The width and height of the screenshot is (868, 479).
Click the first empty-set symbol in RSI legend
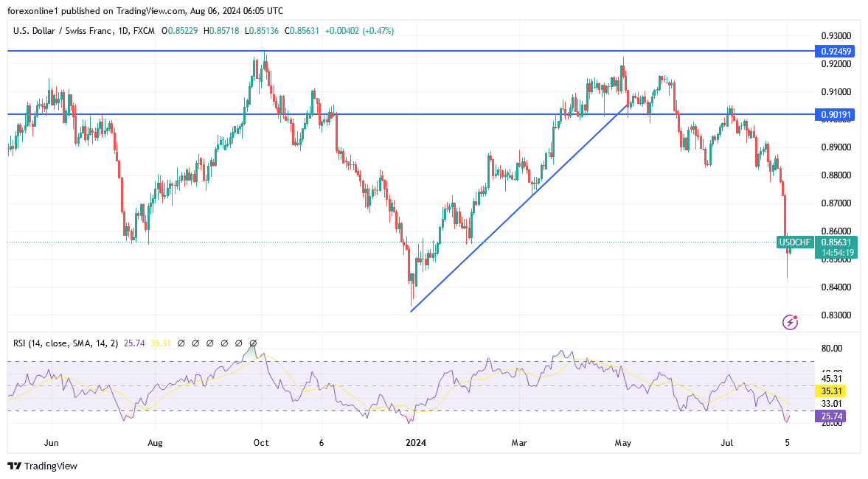(181, 343)
